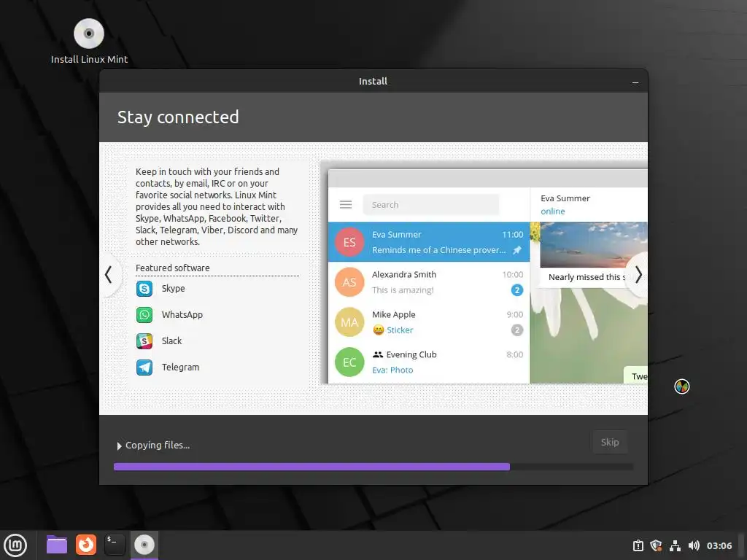Click the Alexandra Smith name
Screen dimensions: 747x560
pyautogui.click(x=404, y=274)
